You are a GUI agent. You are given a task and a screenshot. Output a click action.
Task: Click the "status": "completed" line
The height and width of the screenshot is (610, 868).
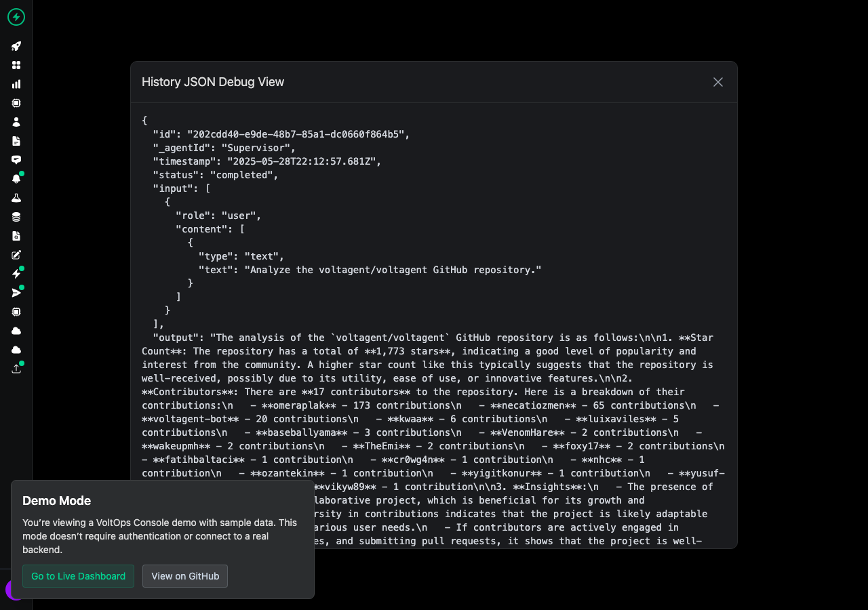(x=216, y=175)
